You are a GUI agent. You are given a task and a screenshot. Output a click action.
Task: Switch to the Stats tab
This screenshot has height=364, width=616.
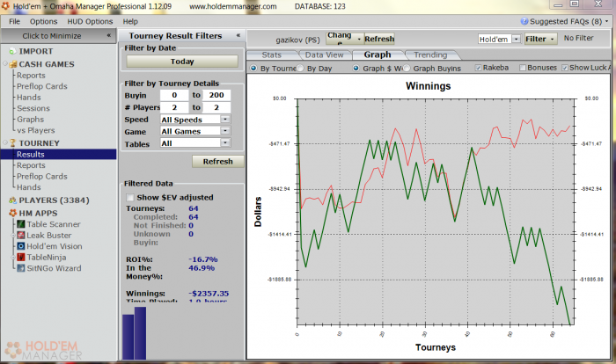click(271, 55)
